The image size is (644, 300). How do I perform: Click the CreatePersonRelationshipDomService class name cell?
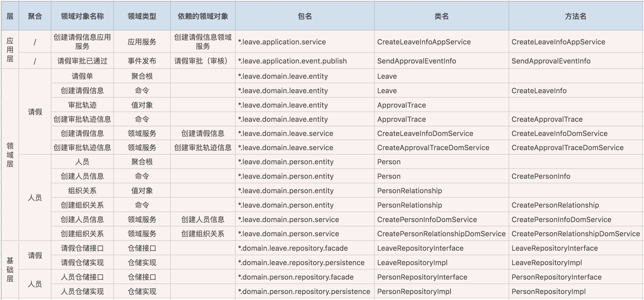441,234
